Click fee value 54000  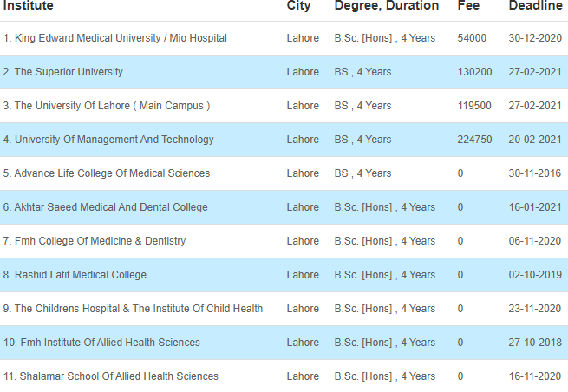coord(472,38)
